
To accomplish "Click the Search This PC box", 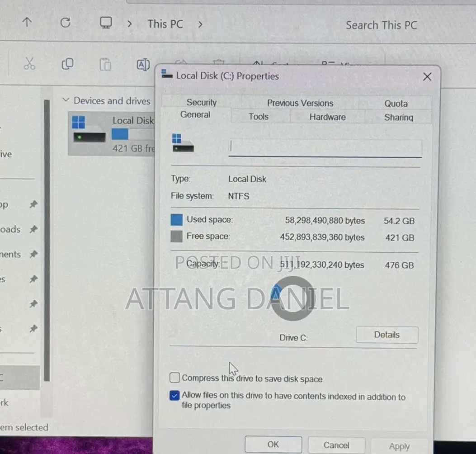I will (381, 25).
